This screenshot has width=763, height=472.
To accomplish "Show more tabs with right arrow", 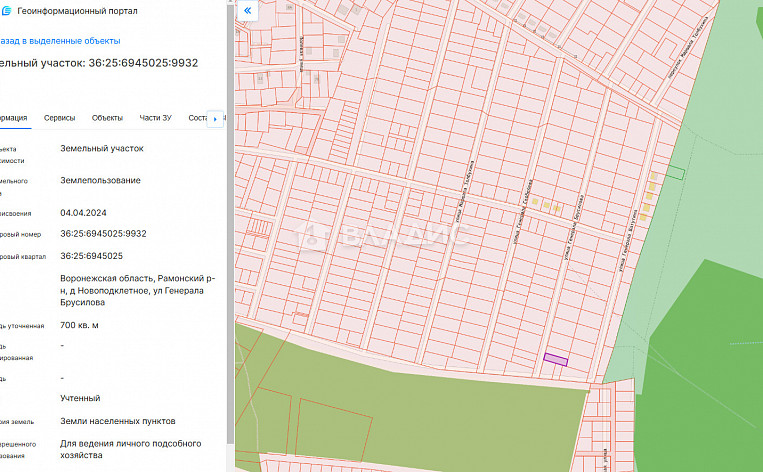I will click(x=215, y=119).
